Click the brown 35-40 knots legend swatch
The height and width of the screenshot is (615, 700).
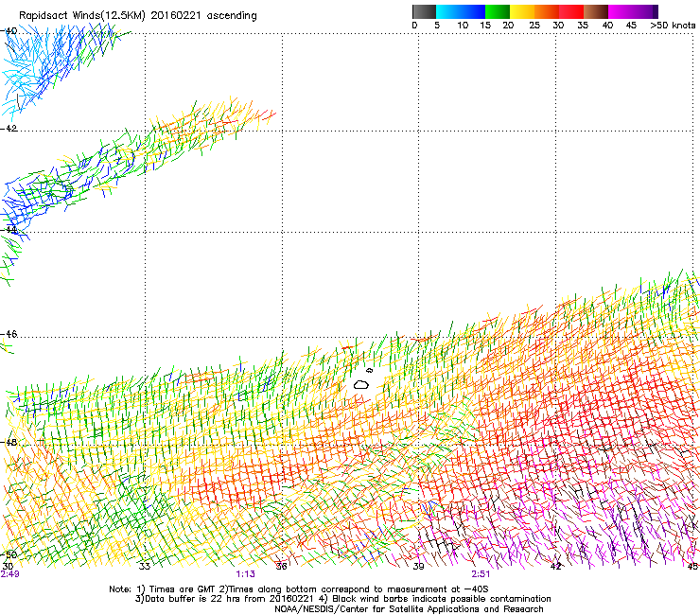596,11
